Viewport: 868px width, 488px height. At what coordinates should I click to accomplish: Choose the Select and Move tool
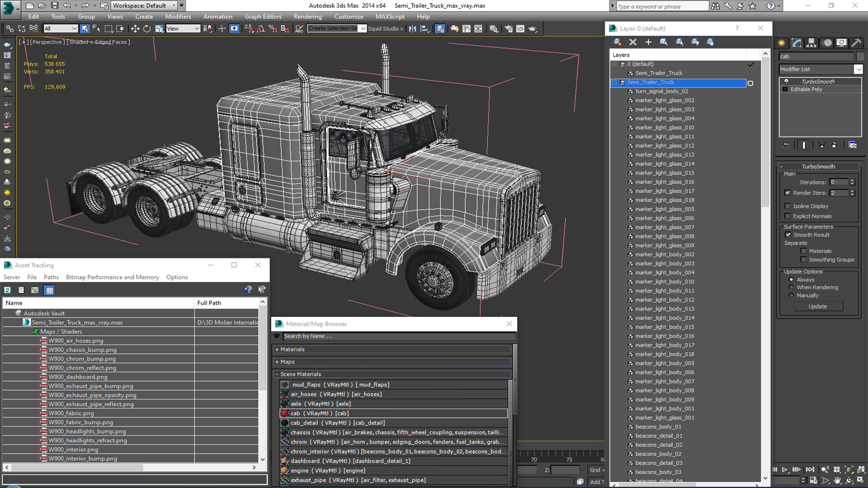coord(135,28)
